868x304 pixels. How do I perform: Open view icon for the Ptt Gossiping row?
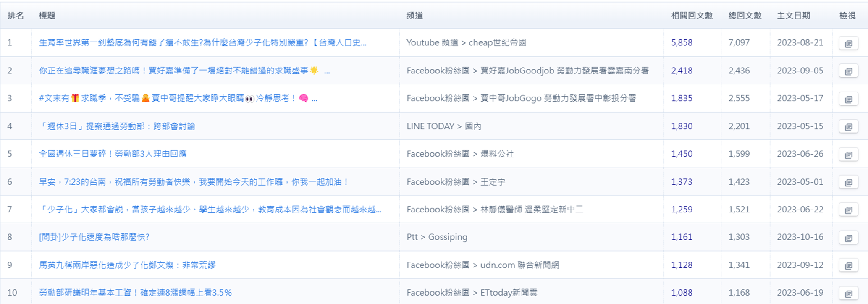[848, 238]
